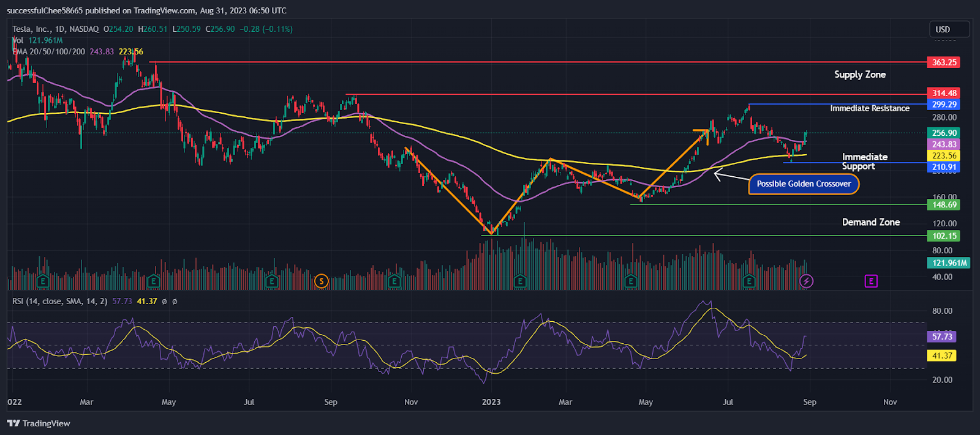Click the earnings E marker before May 2022
Image resolution: width=980 pixels, height=435 pixels.
pos(153,281)
